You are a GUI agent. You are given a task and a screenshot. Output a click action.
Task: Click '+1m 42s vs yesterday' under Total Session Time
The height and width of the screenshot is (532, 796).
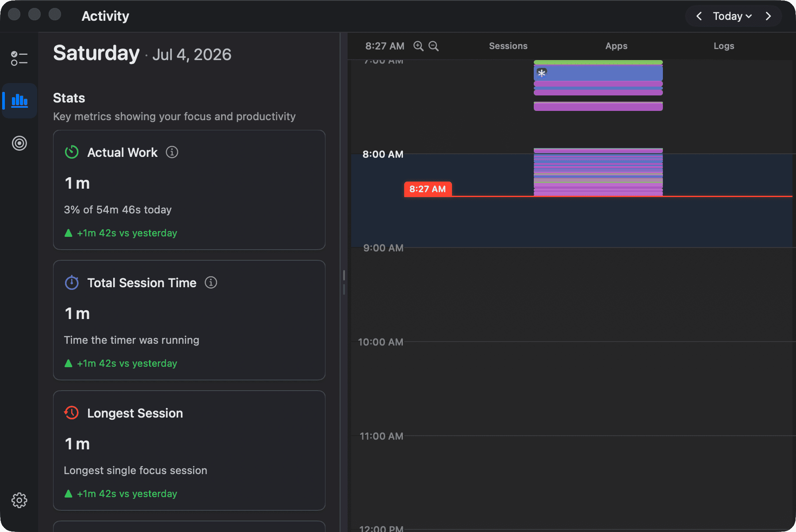click(127, 363)
